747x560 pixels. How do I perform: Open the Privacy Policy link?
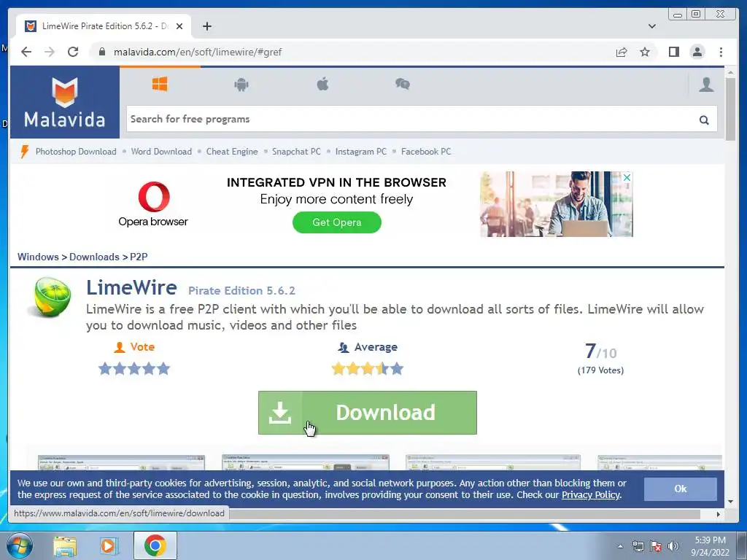point(591,495)
